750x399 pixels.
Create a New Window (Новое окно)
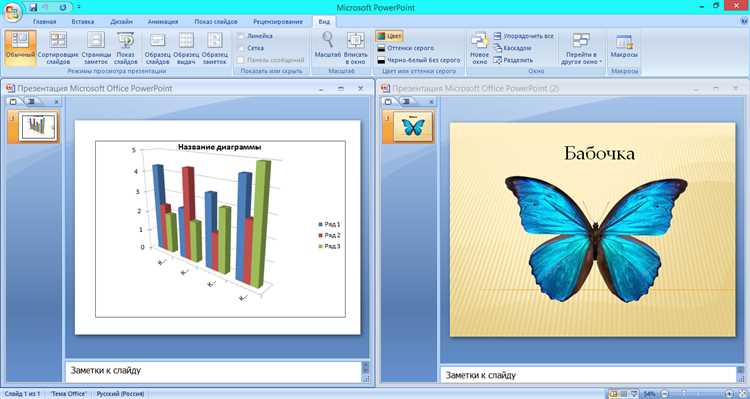[x=480, y=48]
